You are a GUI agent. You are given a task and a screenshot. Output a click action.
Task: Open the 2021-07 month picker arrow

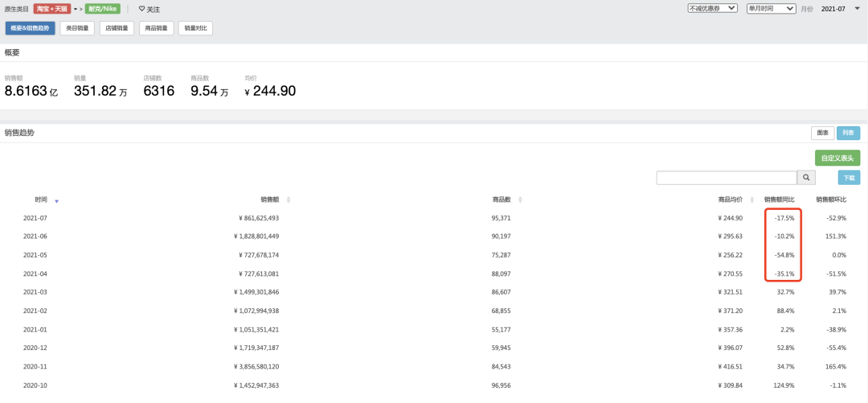click(x=857, y=8)
